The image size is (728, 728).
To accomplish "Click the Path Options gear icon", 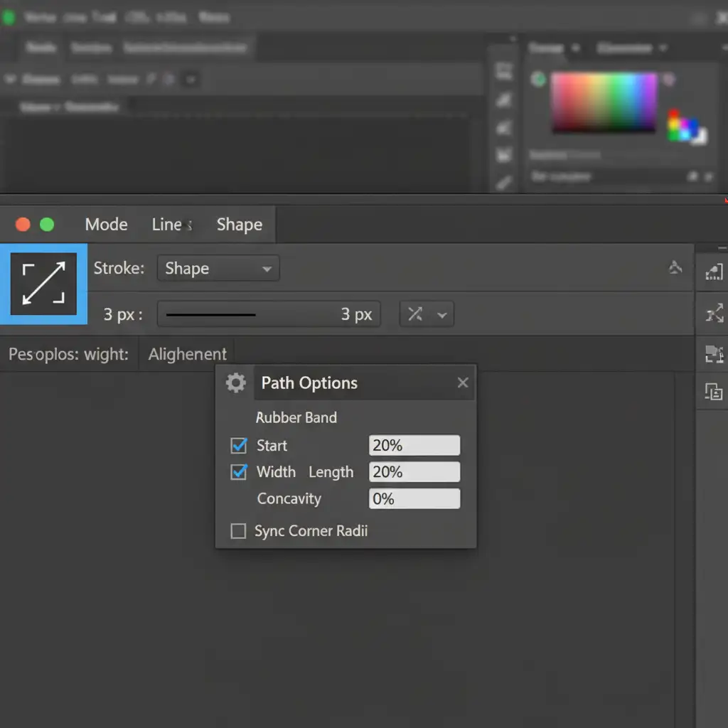I will pos(235,383).
